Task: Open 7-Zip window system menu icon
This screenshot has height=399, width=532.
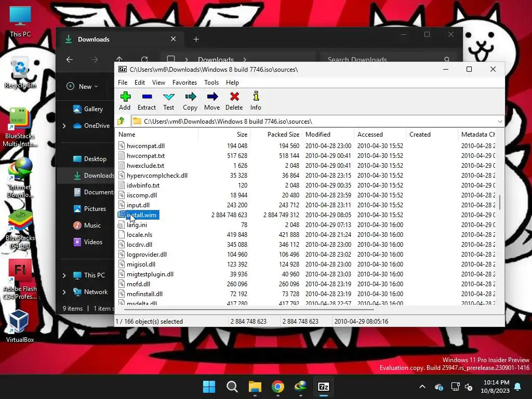Action: [x=123, y=69]
